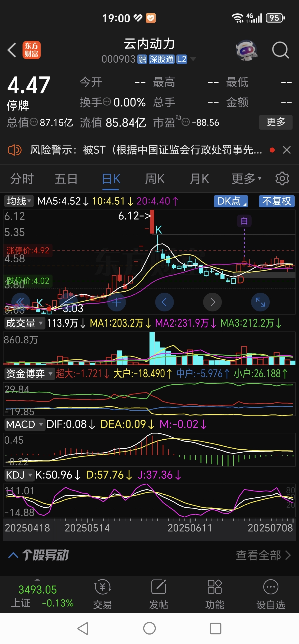
Task: Expand chart to fullscreen icon
Action: click(x=260, y=302)
